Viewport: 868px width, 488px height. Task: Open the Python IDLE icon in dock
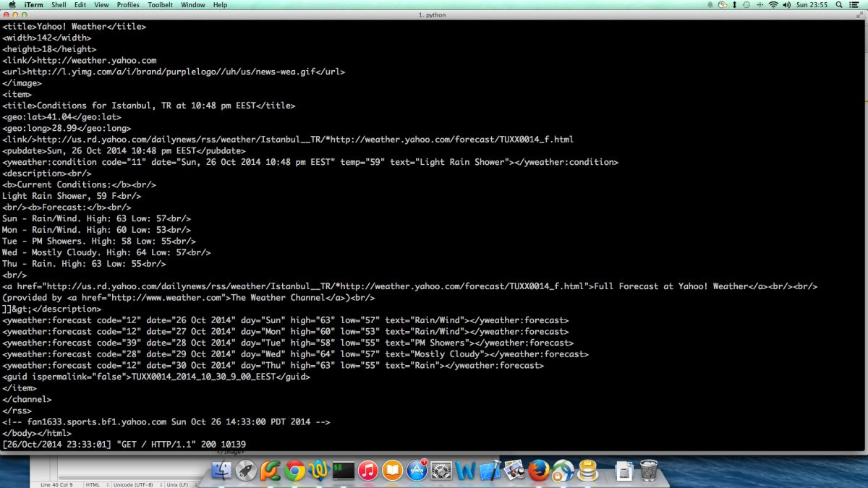pyautogui.click(x=319, y=471)
